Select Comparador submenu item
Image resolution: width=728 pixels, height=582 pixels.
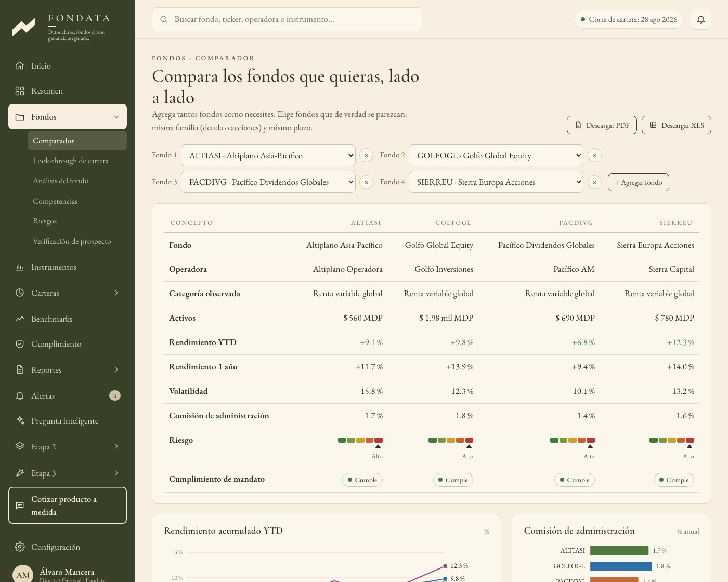(x=77, y=141)
